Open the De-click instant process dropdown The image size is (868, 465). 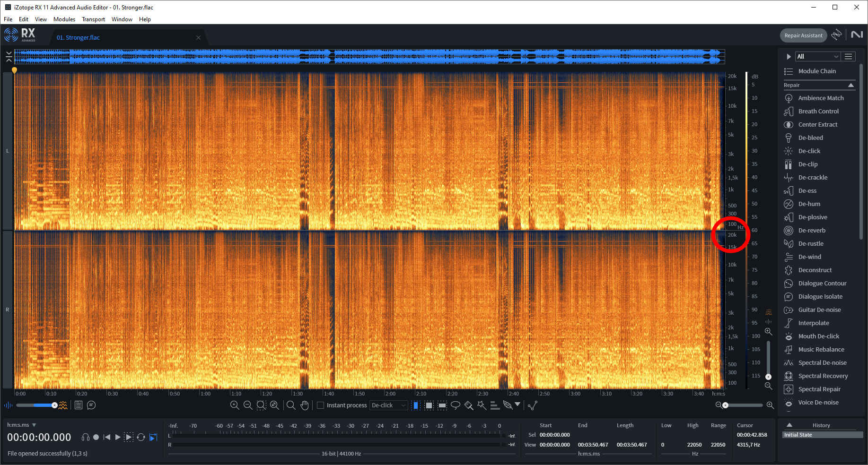[x=389, y=405]
